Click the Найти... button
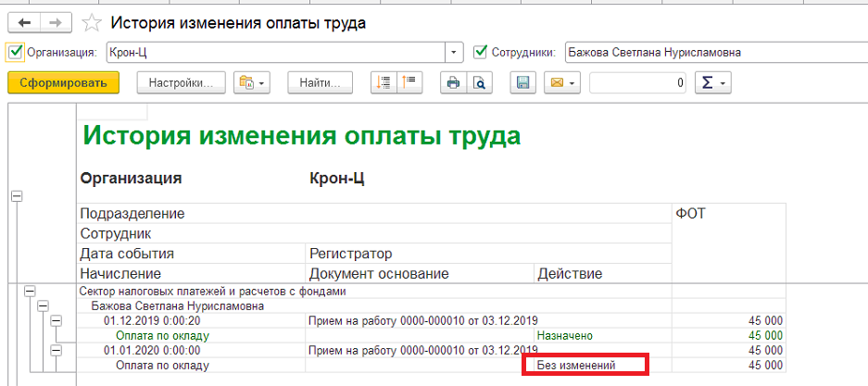This screenshot has height=386, width=868. point(320,82)
